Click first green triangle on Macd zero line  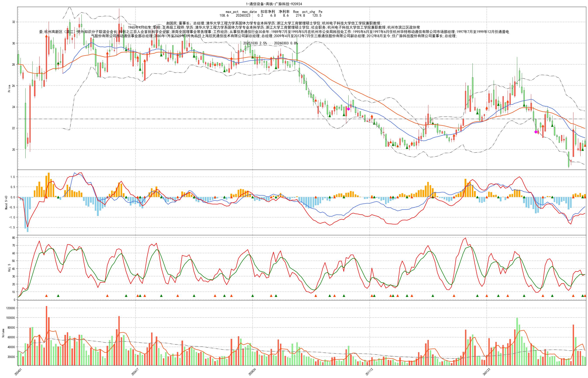tap(58, 197)
